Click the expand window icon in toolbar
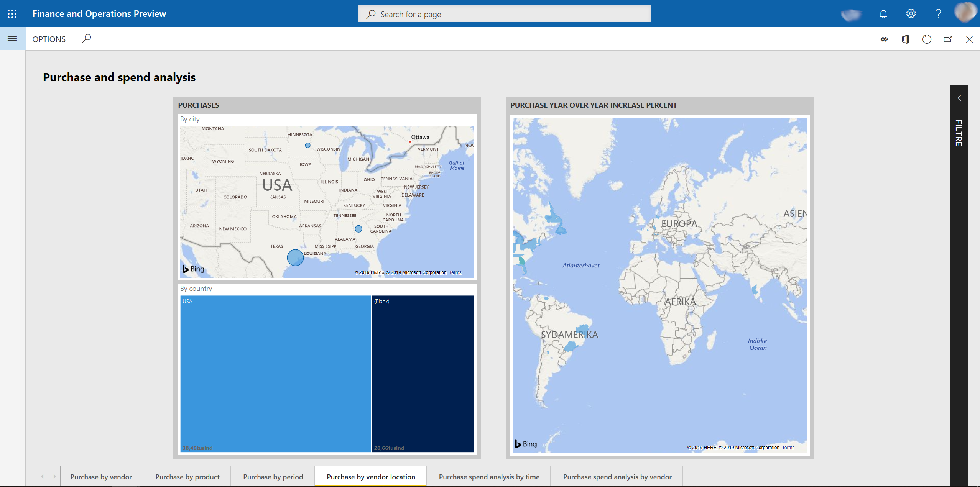Image resolution: width=980 pixels, height=487 pixels. (x=948, y=39)
